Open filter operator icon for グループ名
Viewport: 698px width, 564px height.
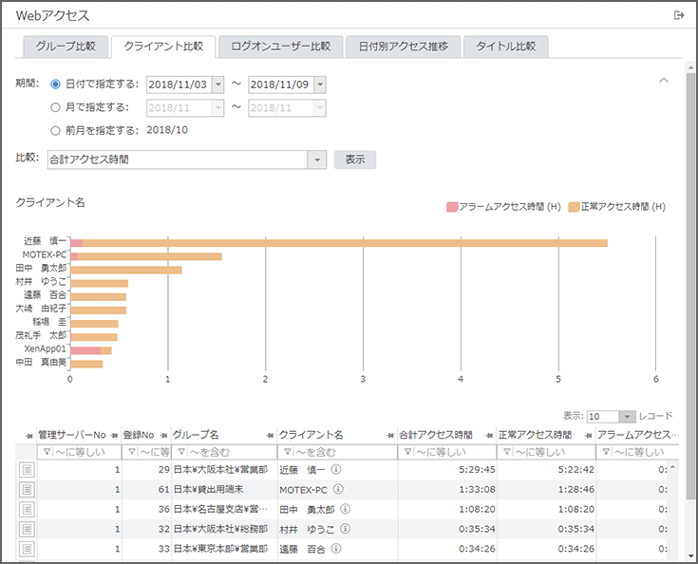[x=181, y=452]
